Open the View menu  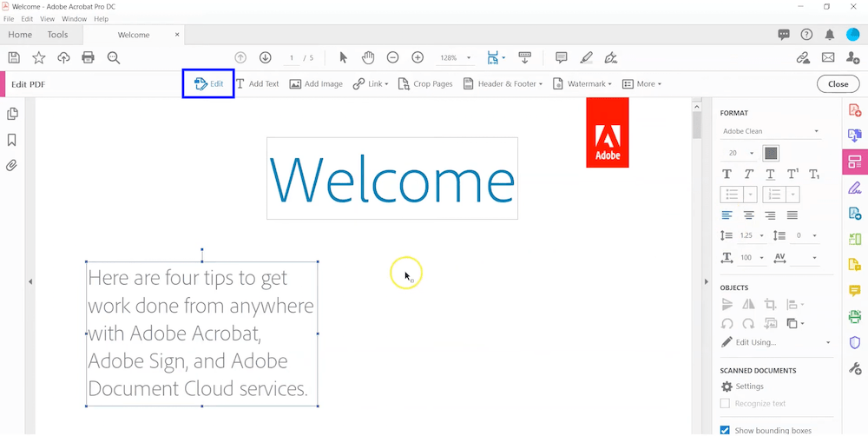point(48,19)
